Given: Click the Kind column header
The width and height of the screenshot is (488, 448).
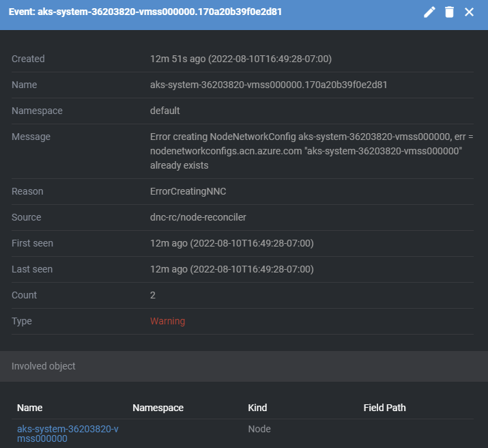Looking at the screenshot, I should [x=257, y=408].
